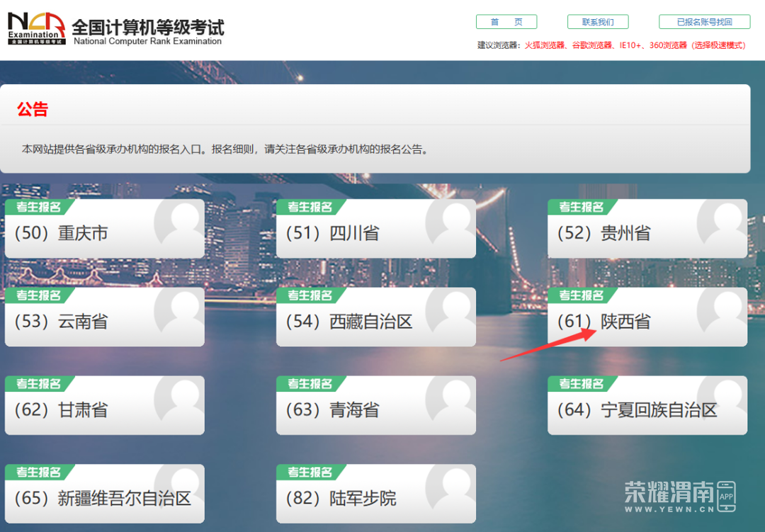Open the 首页 home button
Viewport: 765px width, 532px height.
[x=506, y=22]
